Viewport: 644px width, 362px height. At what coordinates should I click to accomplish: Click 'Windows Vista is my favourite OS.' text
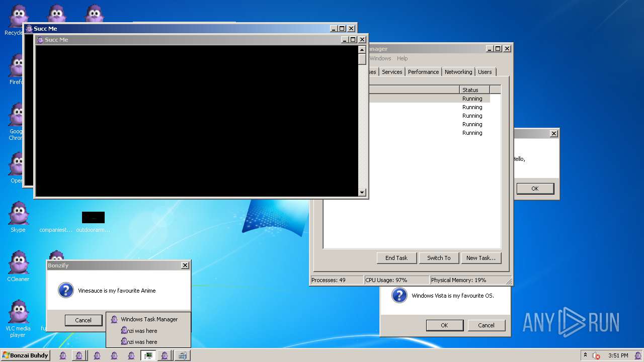tap(453, 296)
